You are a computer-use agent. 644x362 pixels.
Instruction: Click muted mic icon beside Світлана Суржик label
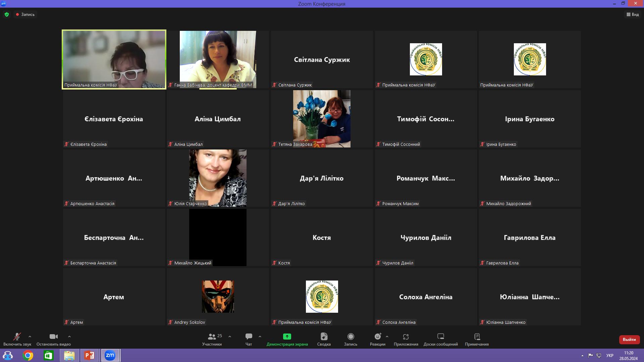point(274,85)
